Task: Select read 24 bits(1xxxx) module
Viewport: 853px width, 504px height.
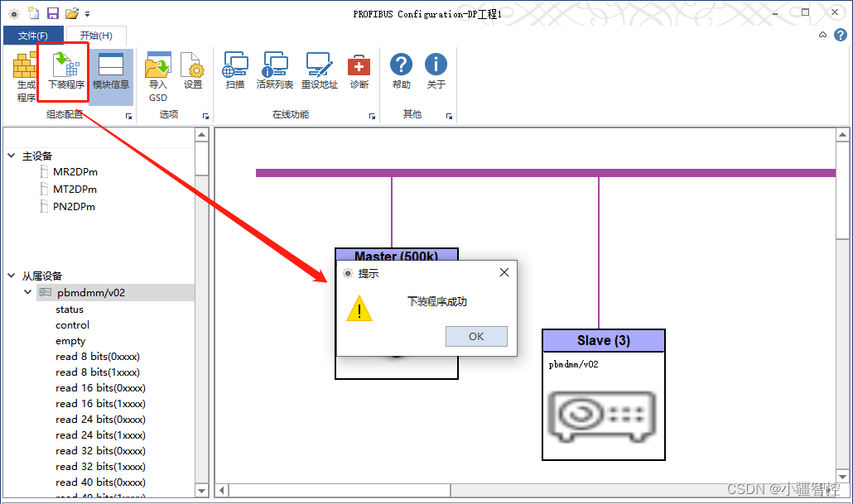Action: [x=101, y=435]
